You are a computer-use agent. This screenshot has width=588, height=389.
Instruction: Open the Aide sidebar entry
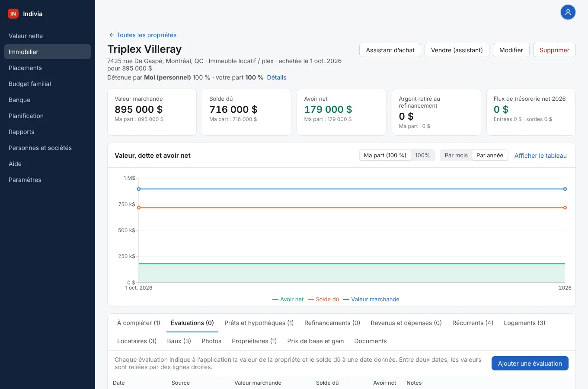tap(48, 164)
